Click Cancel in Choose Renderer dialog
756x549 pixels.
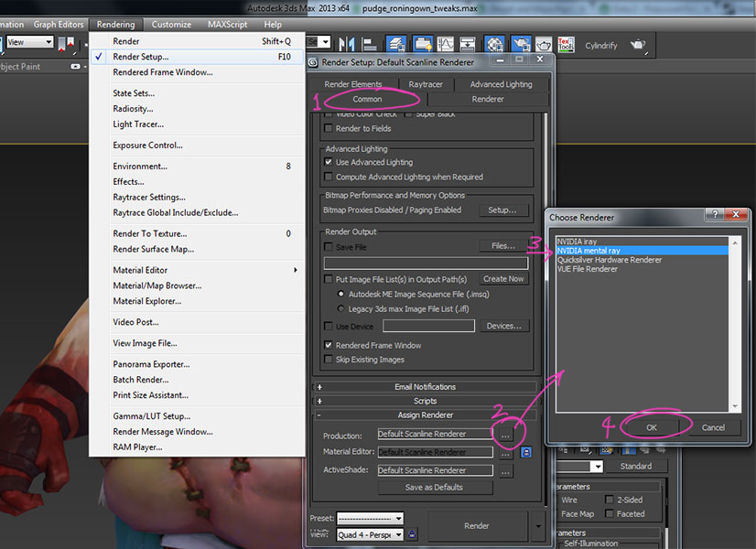pyautogui.click(x=713, y=427)
